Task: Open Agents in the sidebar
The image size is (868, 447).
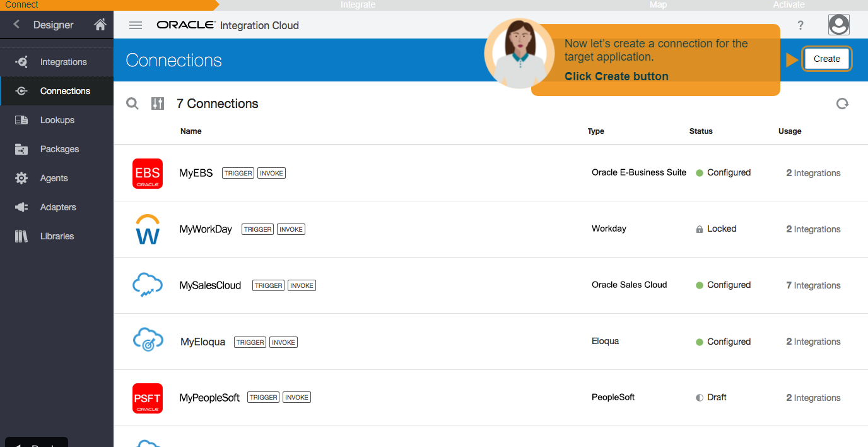Action: 57,178
